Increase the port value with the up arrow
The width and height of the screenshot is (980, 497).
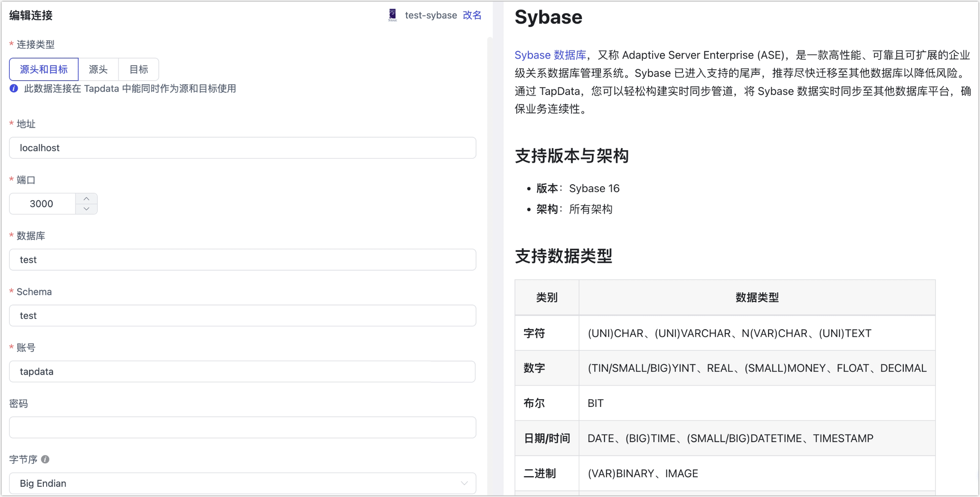[x=86, y=198]
